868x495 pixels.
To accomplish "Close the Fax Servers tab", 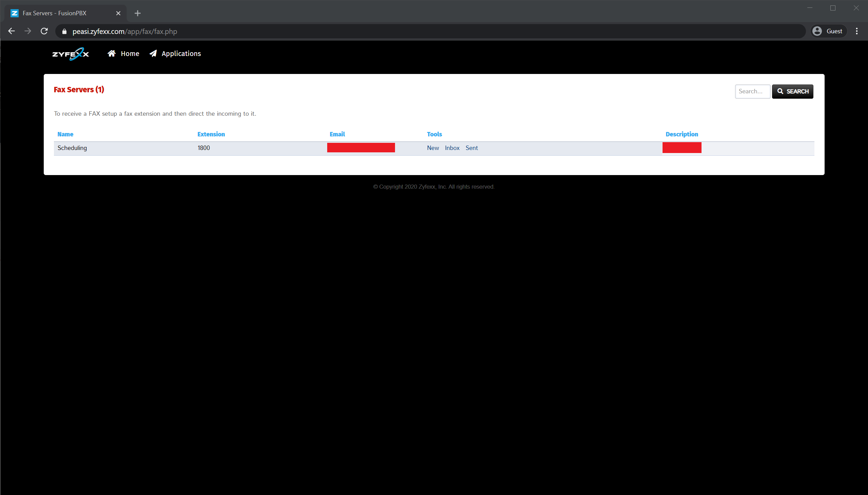I will click(x=118, y=13).
